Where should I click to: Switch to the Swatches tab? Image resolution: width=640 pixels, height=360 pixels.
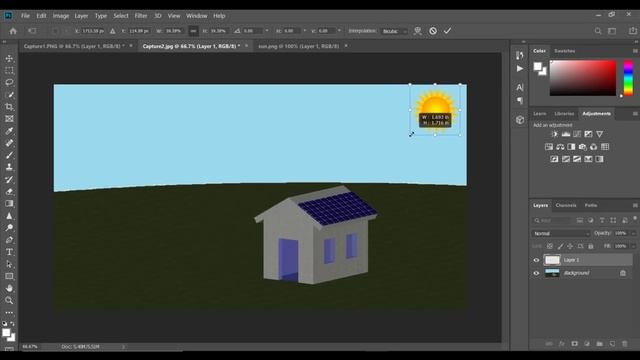(x=564, y=51)
